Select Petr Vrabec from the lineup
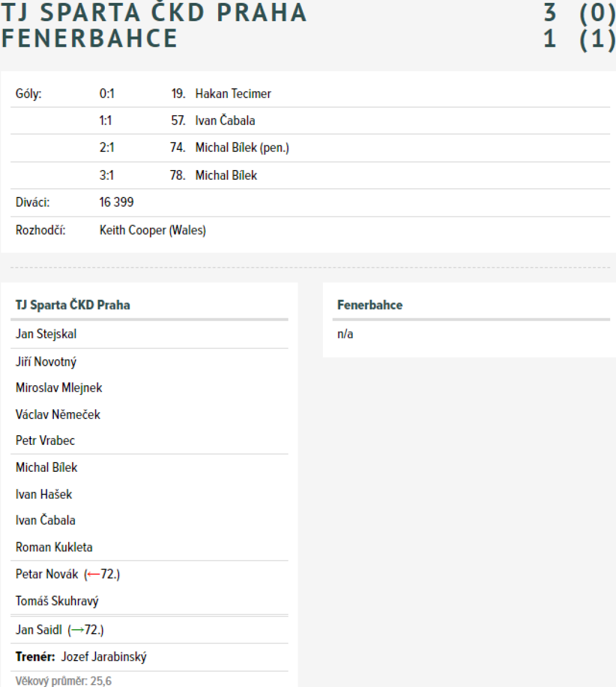Image resolution: width=616 pixels, height=687 pixels. click(x=45, y=440)
